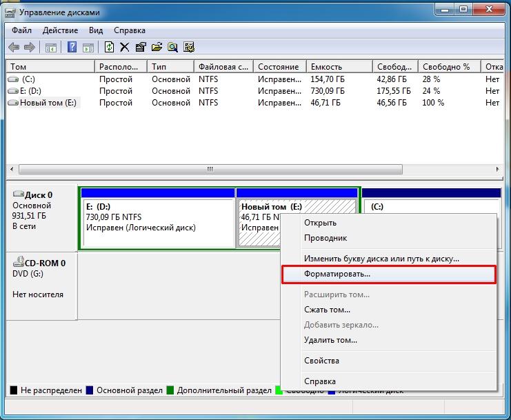Click the black Не распределен legend swatch

coord(14,390)
